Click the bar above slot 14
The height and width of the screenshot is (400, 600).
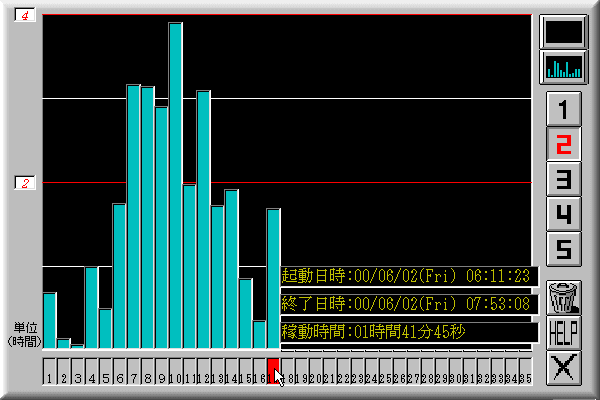[x=232, y=269]
